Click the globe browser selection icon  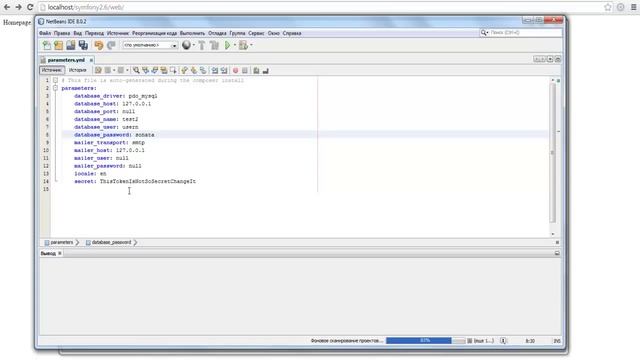[186, 45]
